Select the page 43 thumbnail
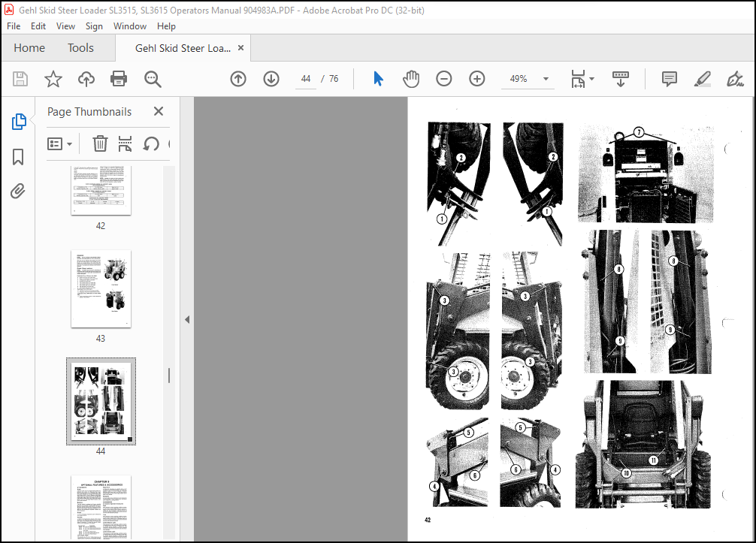756x543 pixels. tap(101, 289)
